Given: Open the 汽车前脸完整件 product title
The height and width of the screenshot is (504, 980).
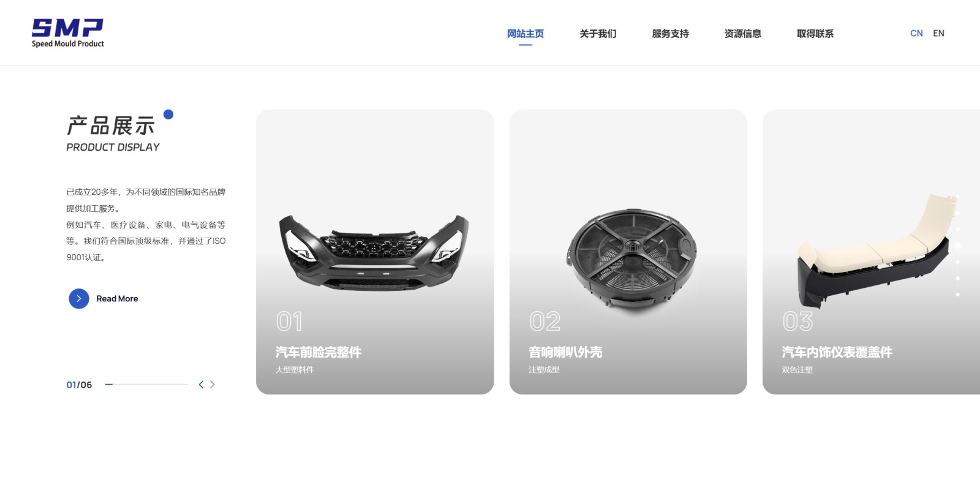Looking at the screenshot, I should pyautogui.click(x=318, y=352).
